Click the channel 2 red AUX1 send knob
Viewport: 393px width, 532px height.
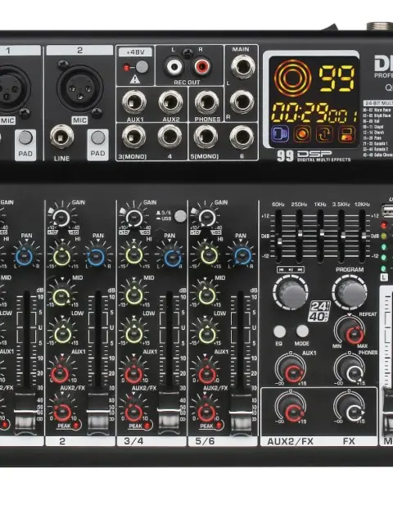61,373
